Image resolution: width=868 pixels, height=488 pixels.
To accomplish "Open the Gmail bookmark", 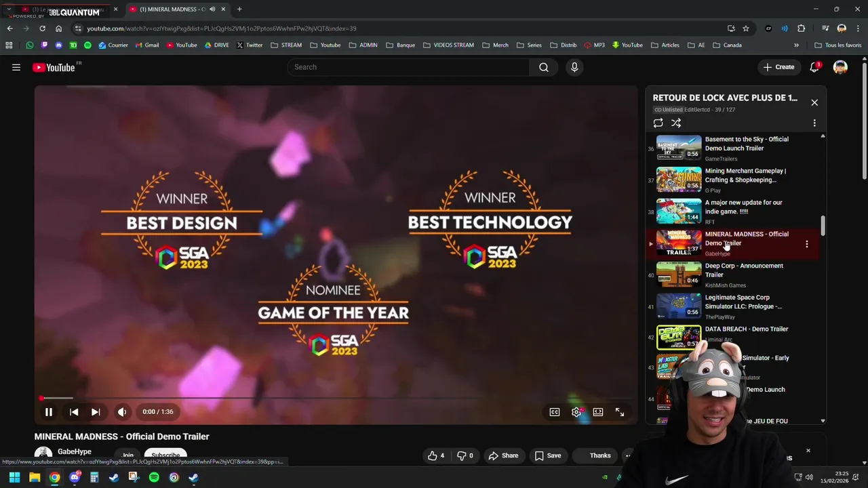I will 147,45.
